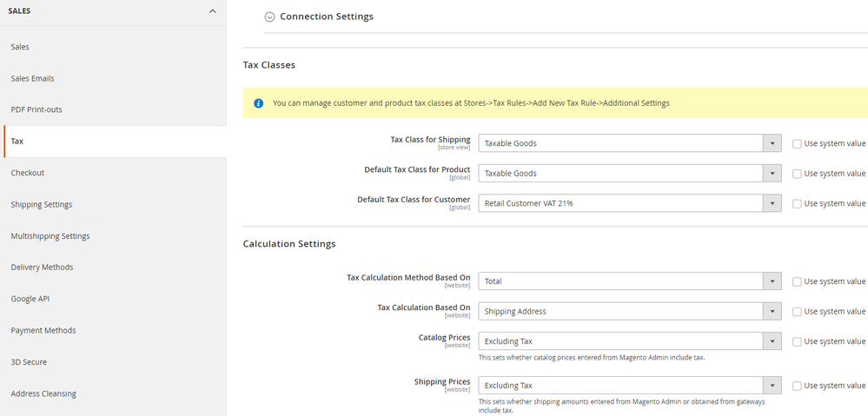Open Tax Calculation Based On arrow

[x=772, y=311]
